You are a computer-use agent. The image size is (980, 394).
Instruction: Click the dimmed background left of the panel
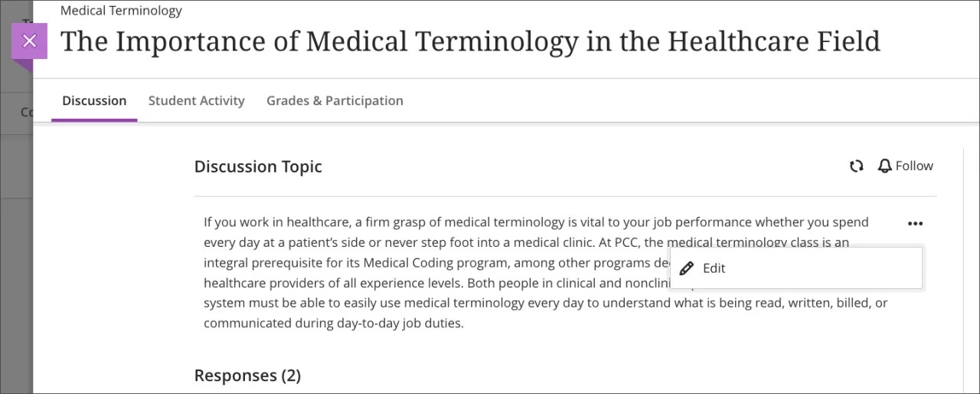(x=15, y=230)
